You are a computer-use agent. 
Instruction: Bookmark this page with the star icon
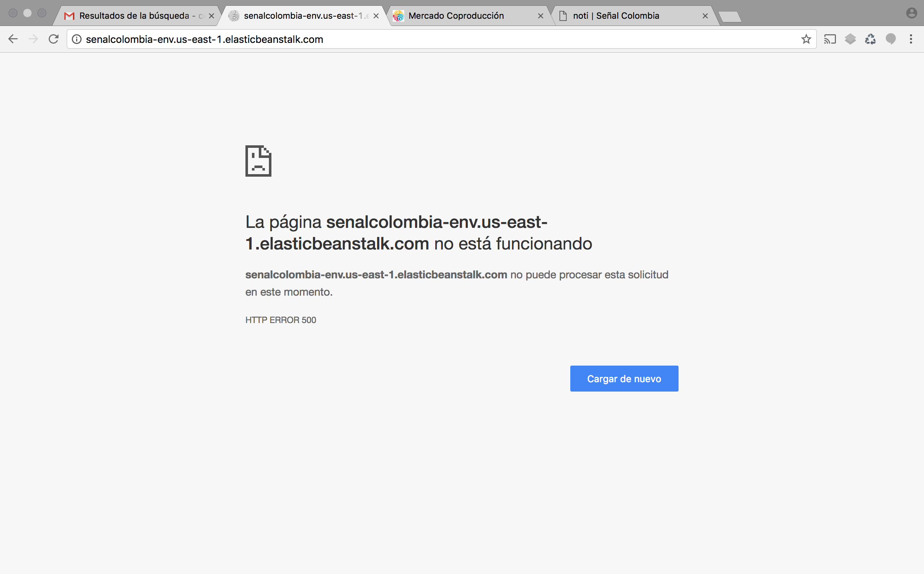(806, 39)
